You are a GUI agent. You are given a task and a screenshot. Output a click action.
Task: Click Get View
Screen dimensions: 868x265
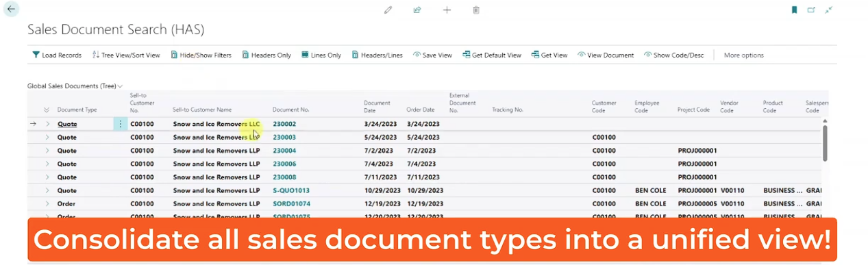pyautogui.click(x=549, y=55)
